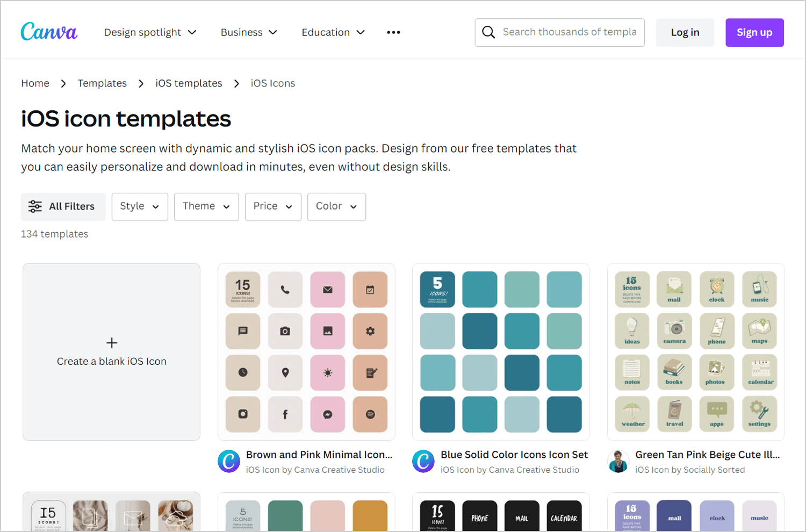The width and height of the screenshot is (806, 532).
Task: Expand the Theme filter dropdown
Action: (x=206, y=206)
